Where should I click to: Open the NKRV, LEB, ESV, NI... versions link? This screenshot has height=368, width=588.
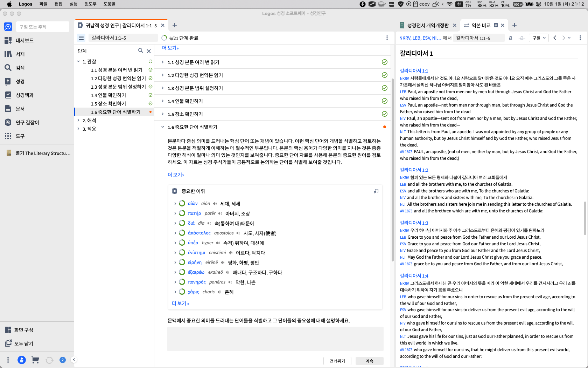420,38
